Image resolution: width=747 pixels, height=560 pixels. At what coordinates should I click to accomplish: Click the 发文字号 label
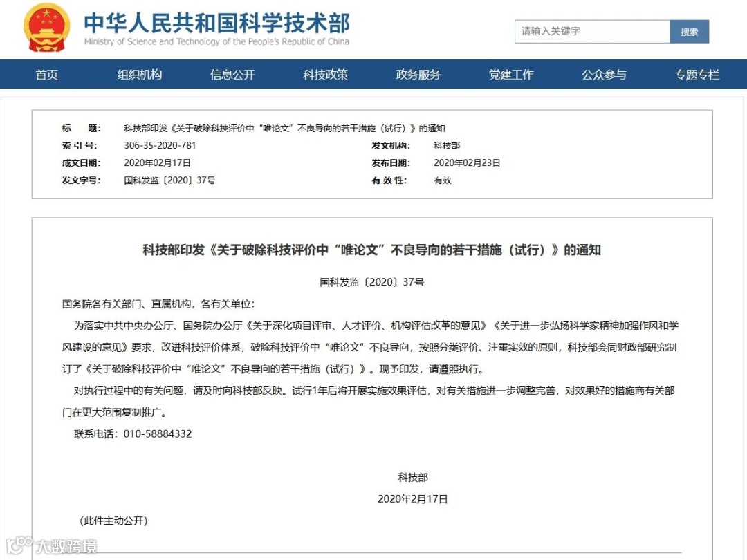81,180
